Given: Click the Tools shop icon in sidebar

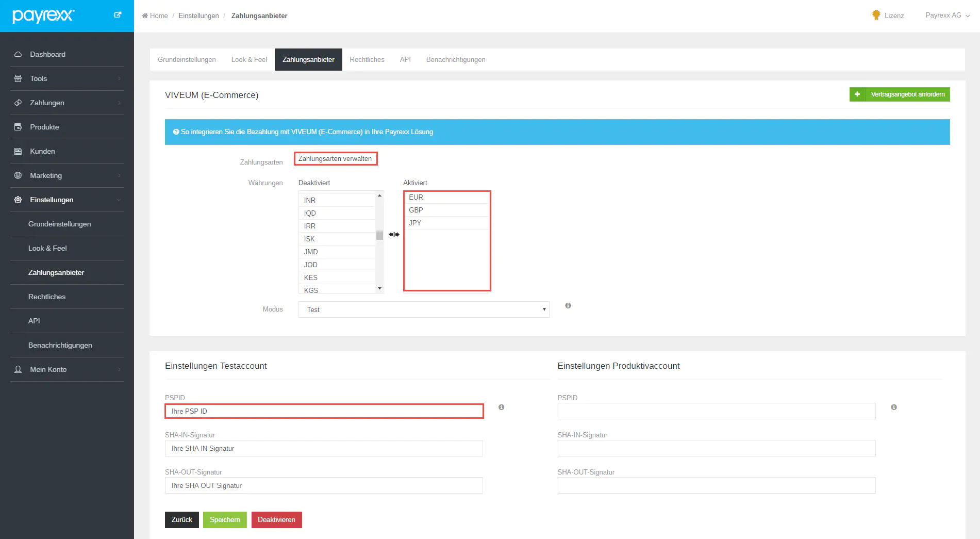Looking at the screenshot, I should pyautogui.click(x=18, y=78).
